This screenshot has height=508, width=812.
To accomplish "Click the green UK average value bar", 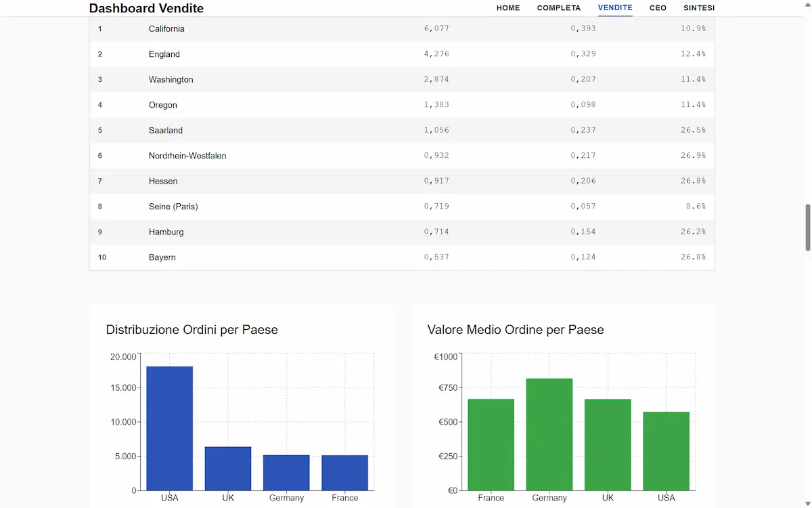I will click(x=608, y=444).
